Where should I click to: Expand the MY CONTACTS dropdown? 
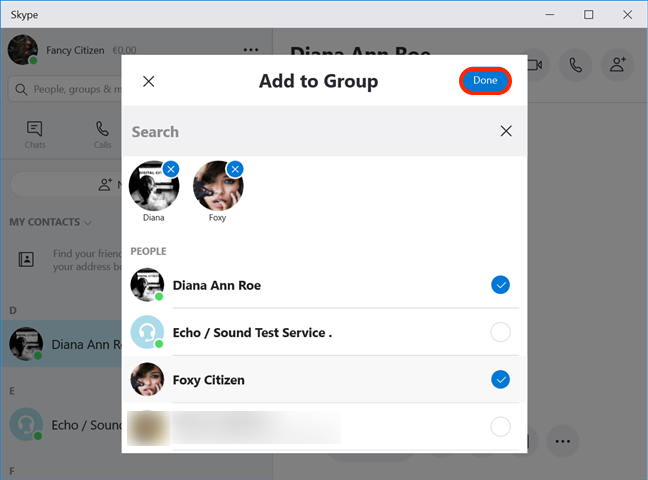[50, 222]
